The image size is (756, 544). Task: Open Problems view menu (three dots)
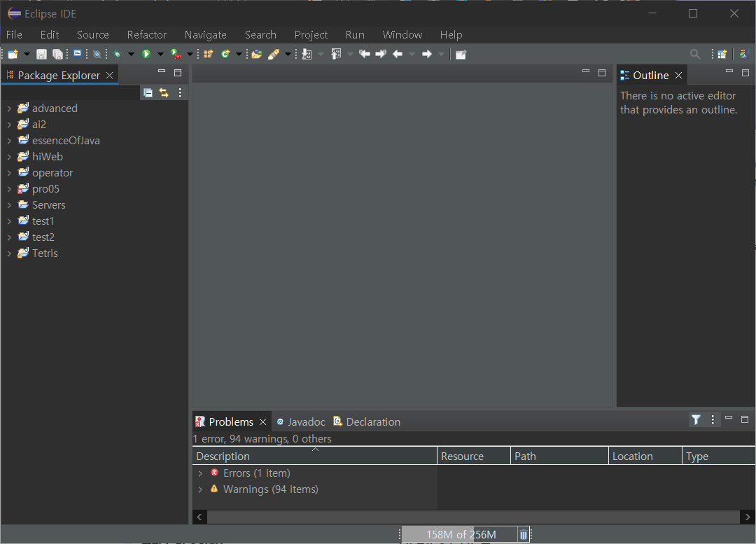tap(713, 419)
